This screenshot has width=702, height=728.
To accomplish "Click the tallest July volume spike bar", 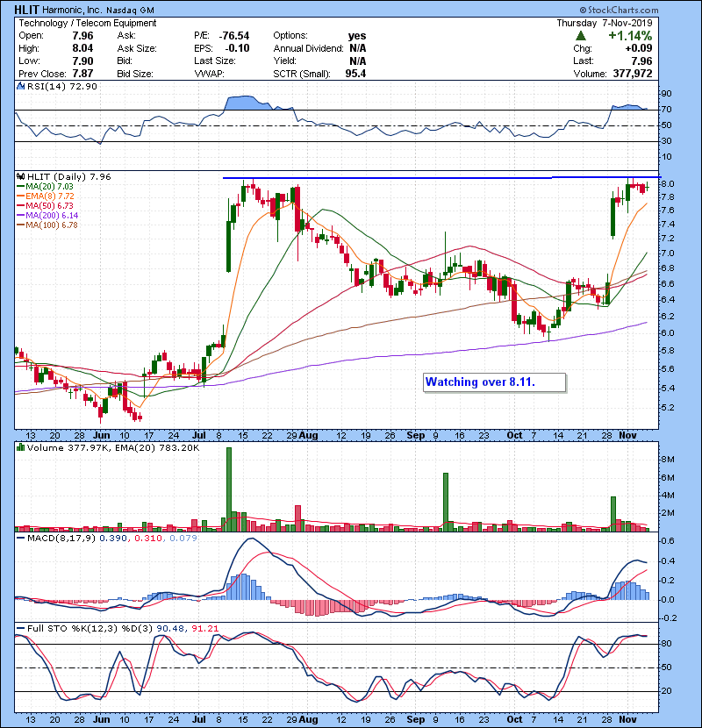I will (x=228, y=489).
